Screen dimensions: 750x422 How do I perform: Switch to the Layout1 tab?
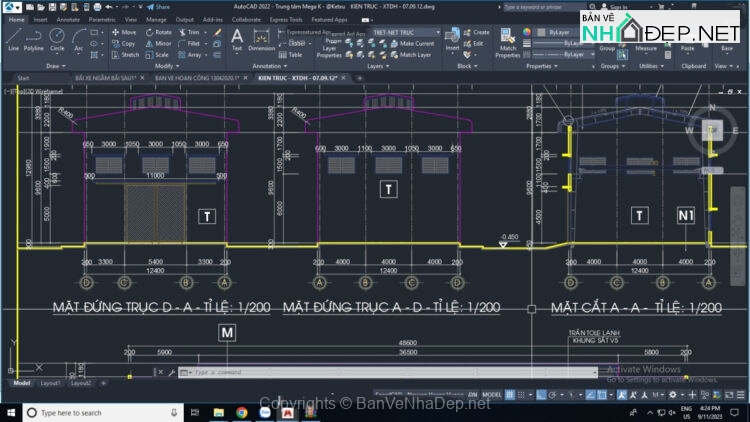[x=50, y=383]
